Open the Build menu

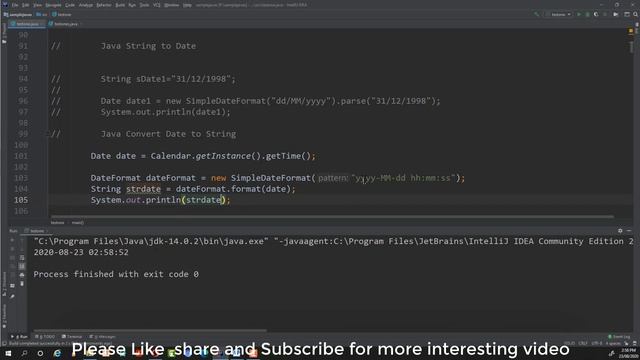[120, 5]
